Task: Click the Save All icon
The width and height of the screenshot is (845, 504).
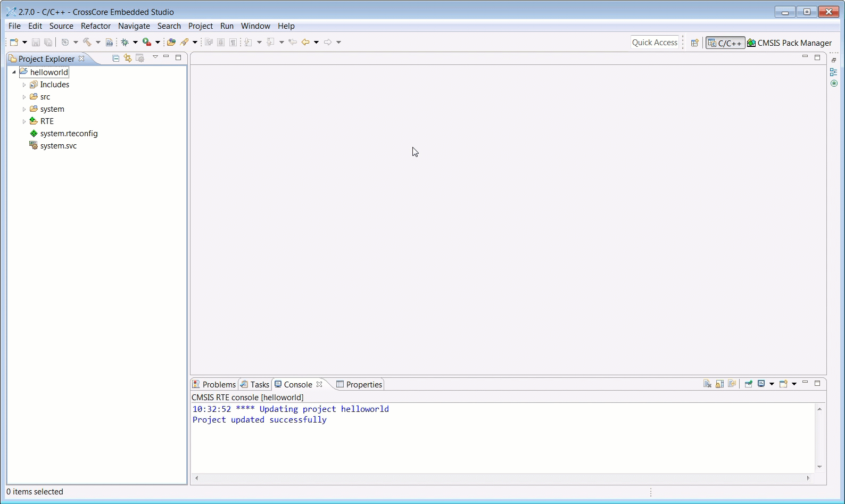Action: 48,42
